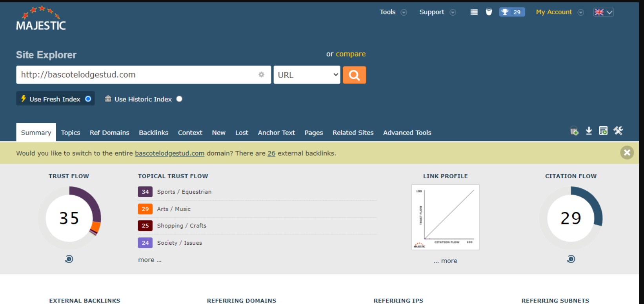This screenshot has width=644, height=304.
Task: Click the orange magnifying glass search button
Action: pos(355,75)
